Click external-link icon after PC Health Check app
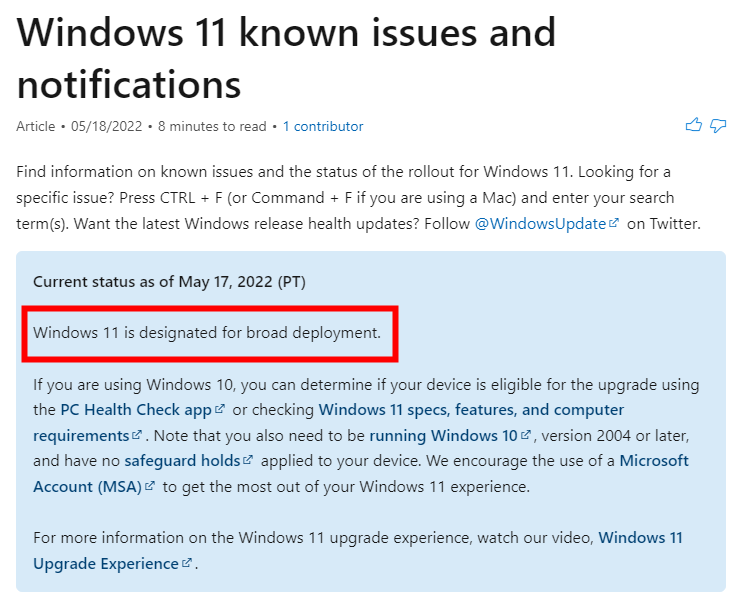The image size is (736, 606). click(220, 409)
